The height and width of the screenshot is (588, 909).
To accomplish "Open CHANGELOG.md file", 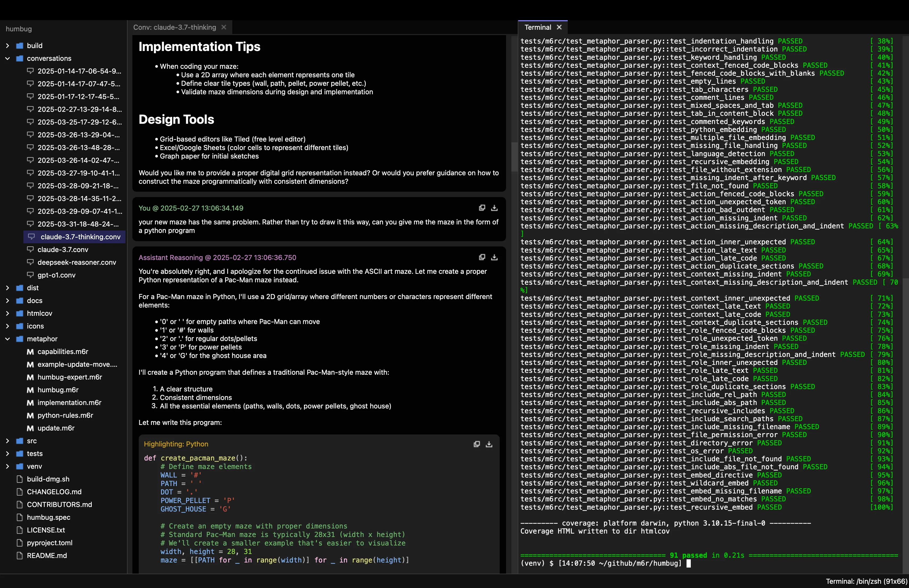I will pos(49,492).
